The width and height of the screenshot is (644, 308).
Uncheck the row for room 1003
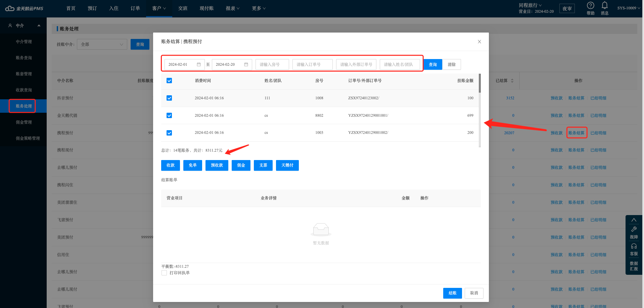(x=169, y=133)
